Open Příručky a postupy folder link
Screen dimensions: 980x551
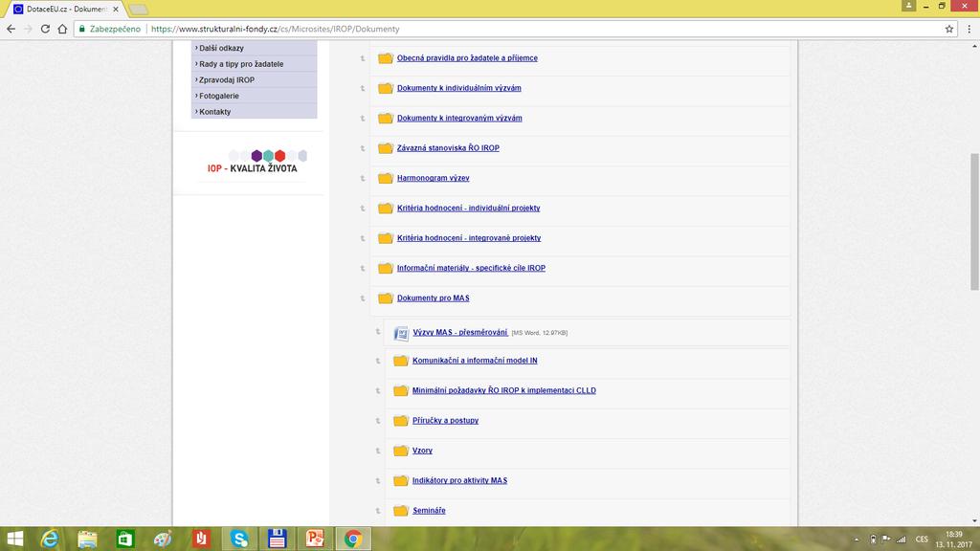coord(445,421)
